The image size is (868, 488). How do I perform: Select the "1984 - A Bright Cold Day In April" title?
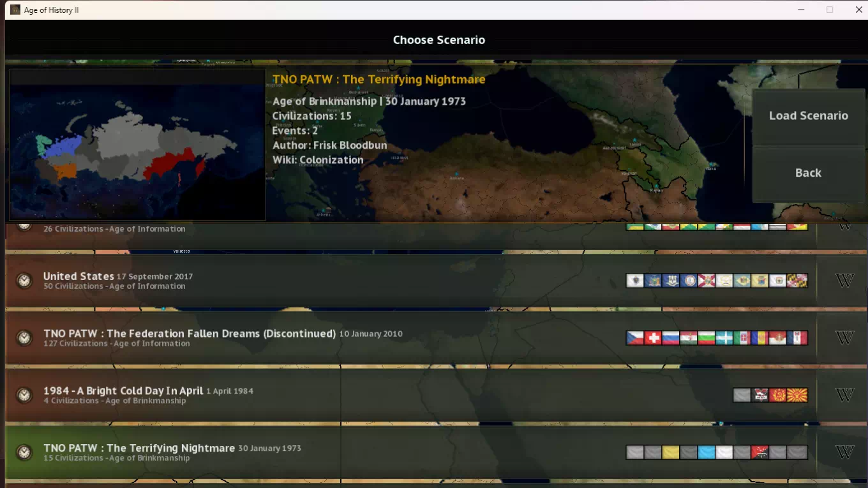click(x=123, y=390)
